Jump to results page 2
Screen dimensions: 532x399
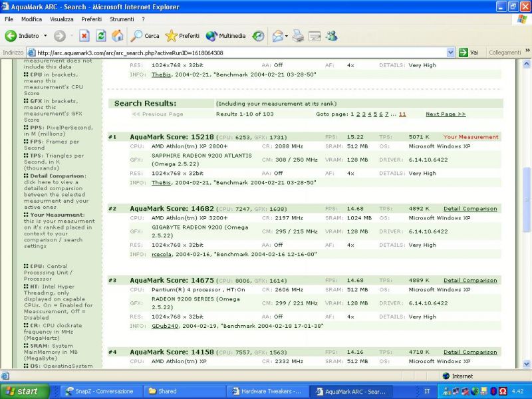(x=358, y=114)
